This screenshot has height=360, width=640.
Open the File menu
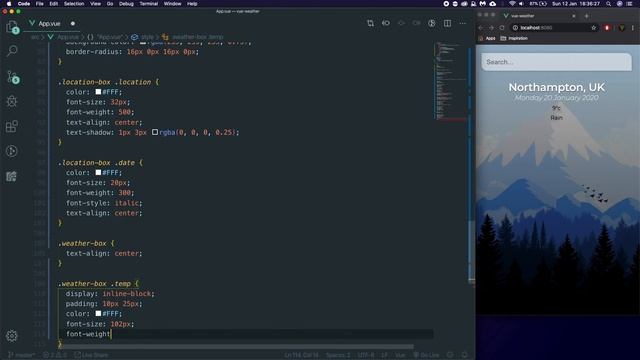tap(40, 4)
